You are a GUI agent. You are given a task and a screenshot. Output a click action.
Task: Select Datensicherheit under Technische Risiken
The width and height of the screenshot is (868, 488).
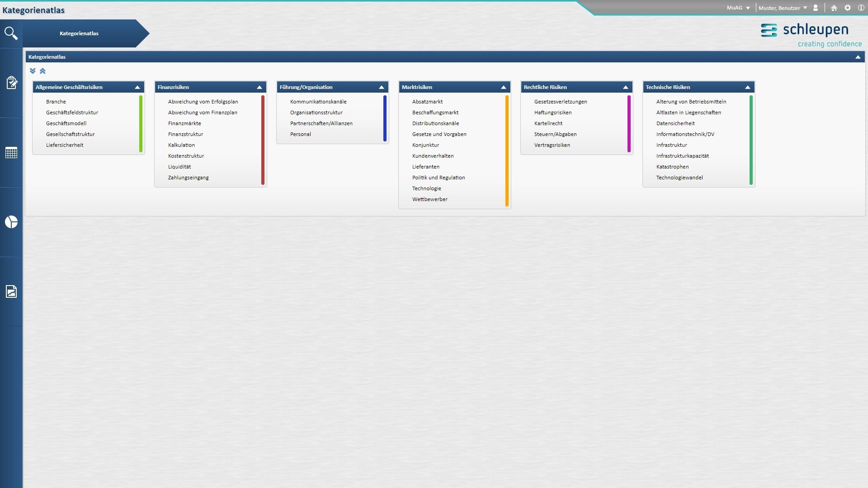[x=675, y=123]
